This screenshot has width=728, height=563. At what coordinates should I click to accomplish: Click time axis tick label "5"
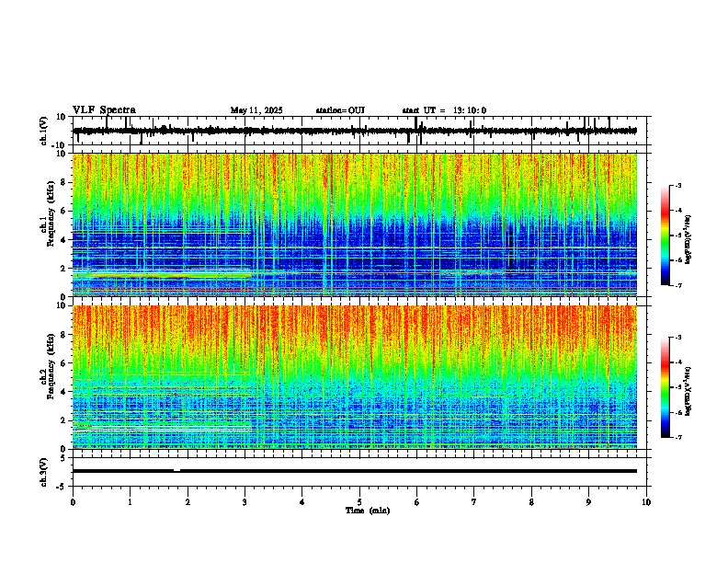pyautogui.click(x=359, y=502)
